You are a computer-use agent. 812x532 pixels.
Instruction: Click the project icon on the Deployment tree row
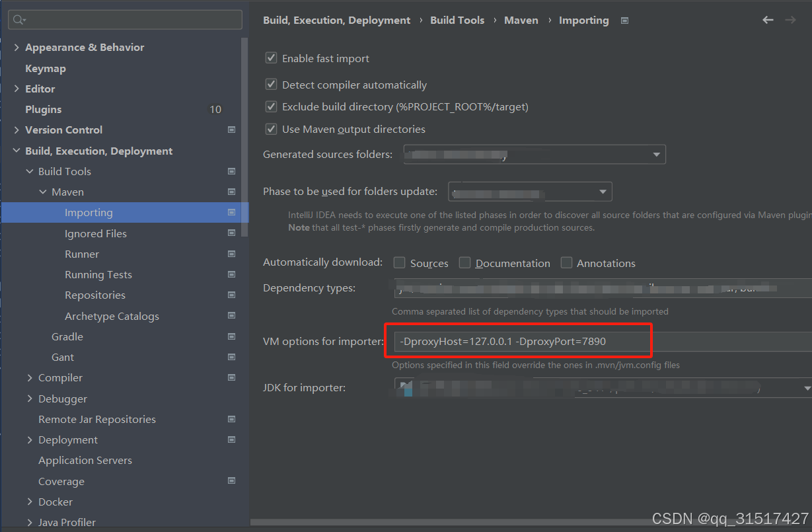(231, 439)
